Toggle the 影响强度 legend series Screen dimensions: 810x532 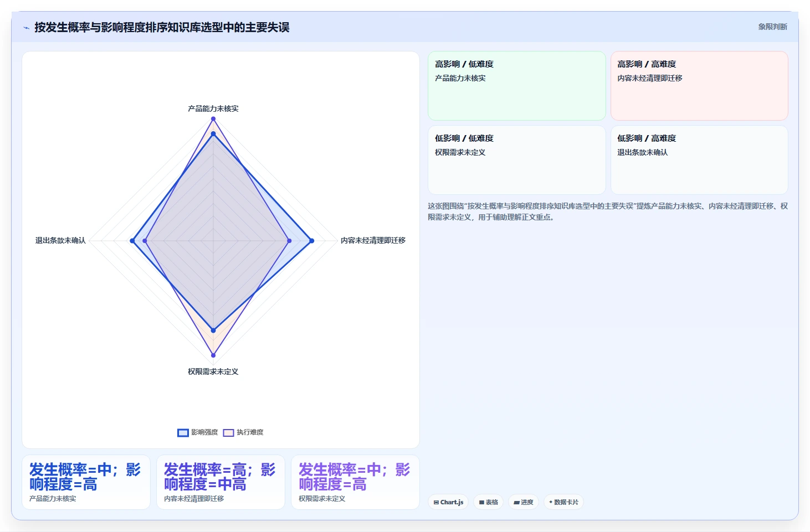pyautogui.click(x=198, y=432)
